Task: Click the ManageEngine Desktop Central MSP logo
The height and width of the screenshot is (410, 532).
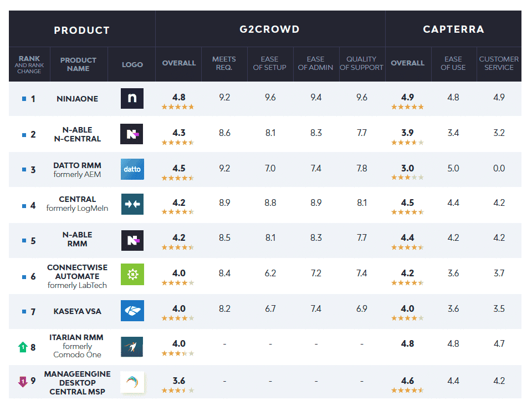Action: 132,382
